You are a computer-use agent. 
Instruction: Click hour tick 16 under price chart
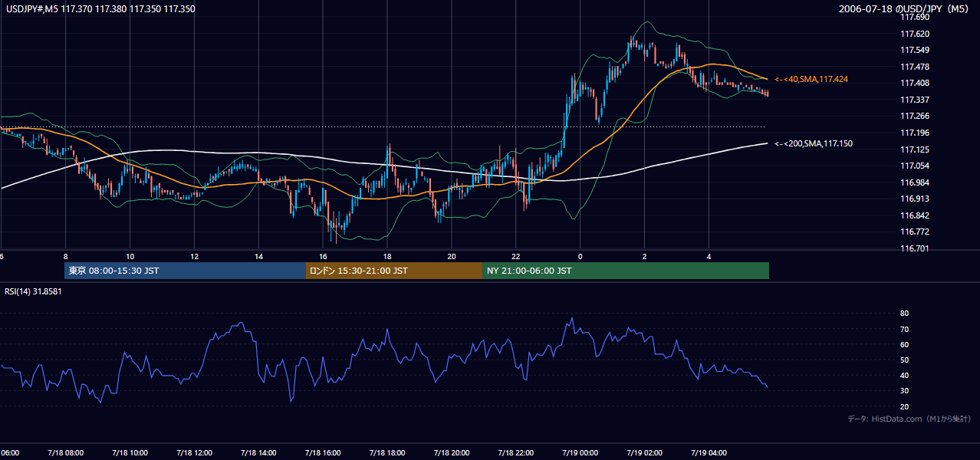(323, 257)
